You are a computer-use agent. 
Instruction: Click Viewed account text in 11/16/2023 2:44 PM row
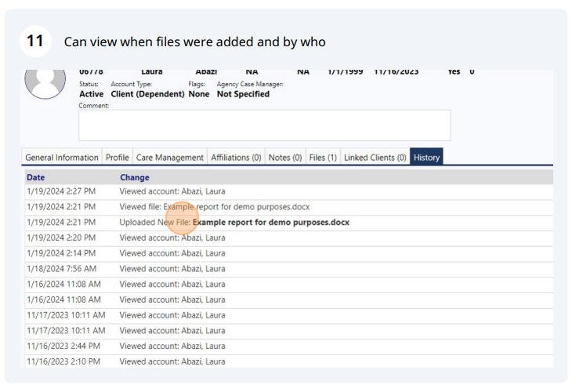click(172, 346)
